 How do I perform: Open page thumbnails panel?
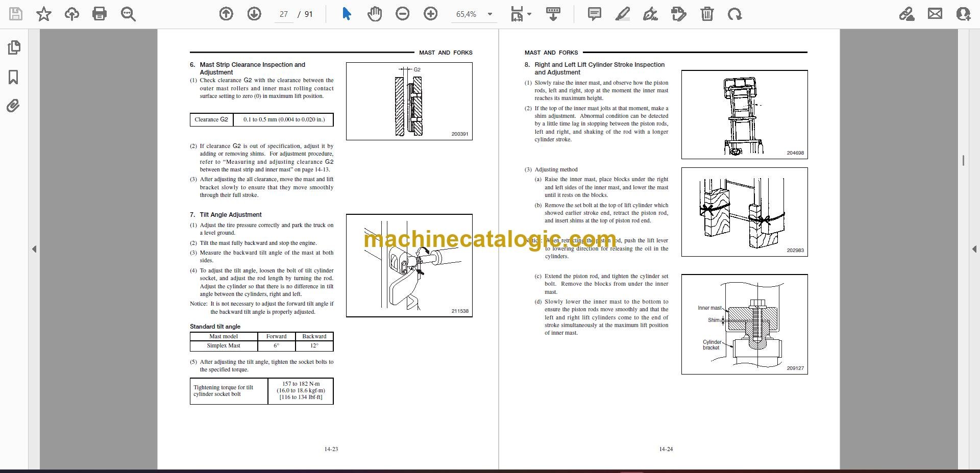(x=14, y=47)
